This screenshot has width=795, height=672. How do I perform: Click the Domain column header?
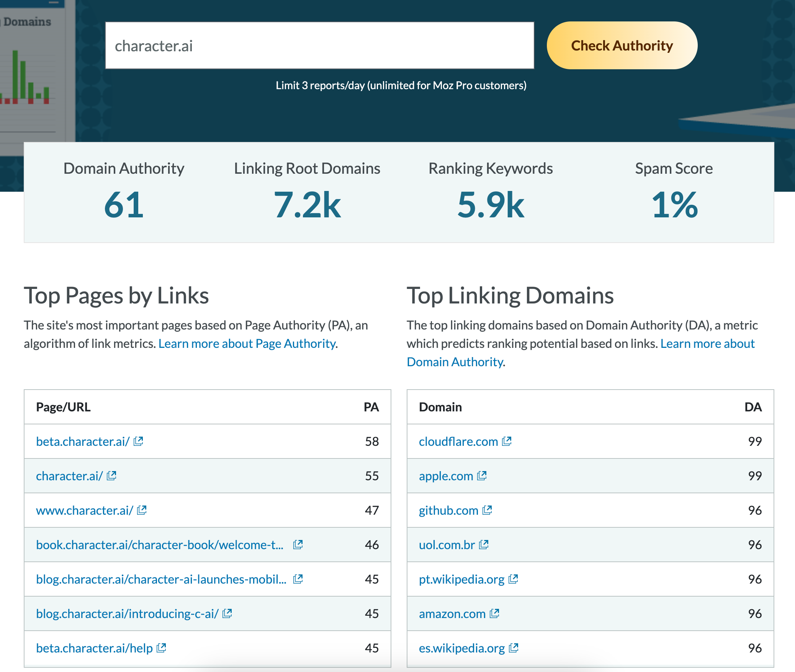(440, 407)
